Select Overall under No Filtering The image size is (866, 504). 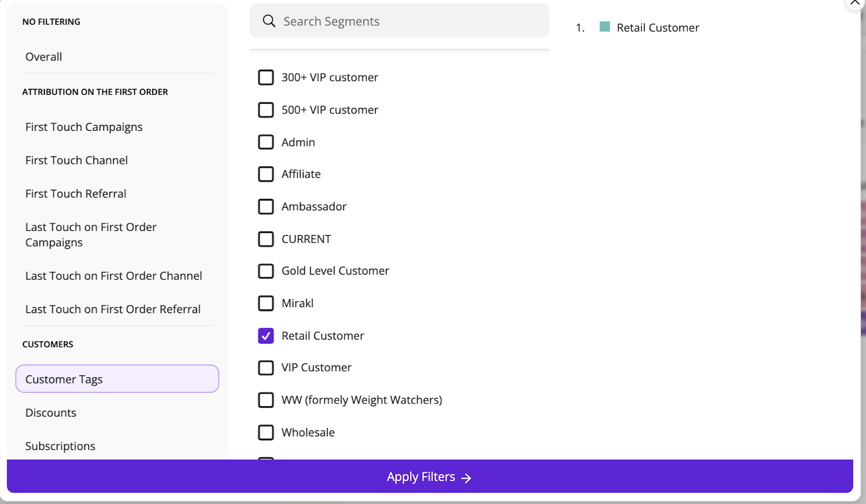click(44, 57)
